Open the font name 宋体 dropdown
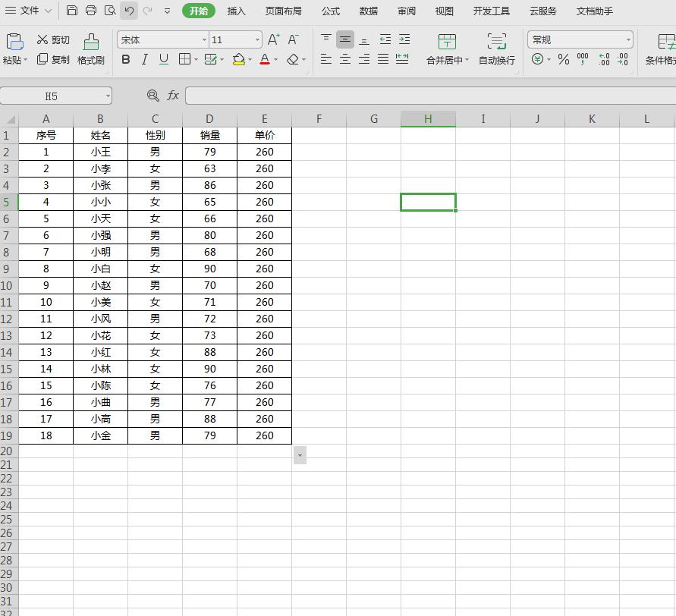 click(x=204, y=39)
